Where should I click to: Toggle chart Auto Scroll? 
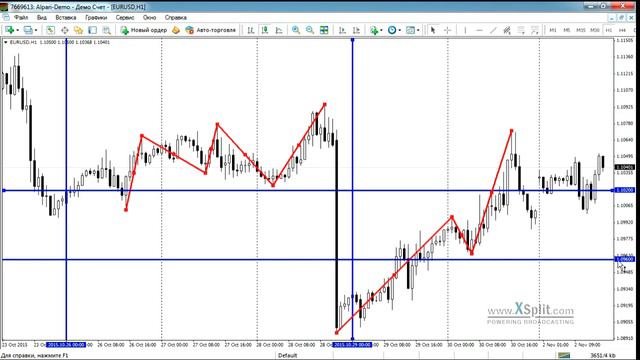(x=342, y=30)
